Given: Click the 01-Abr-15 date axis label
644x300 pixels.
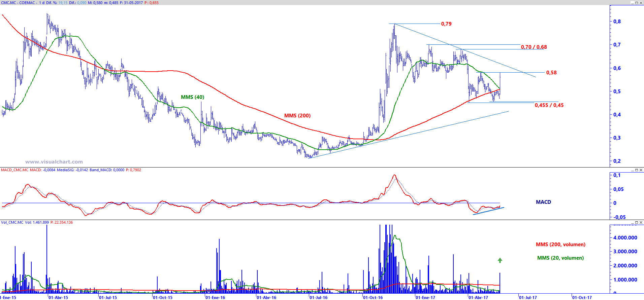Looking at the screenshot, I should coord(58,297).
